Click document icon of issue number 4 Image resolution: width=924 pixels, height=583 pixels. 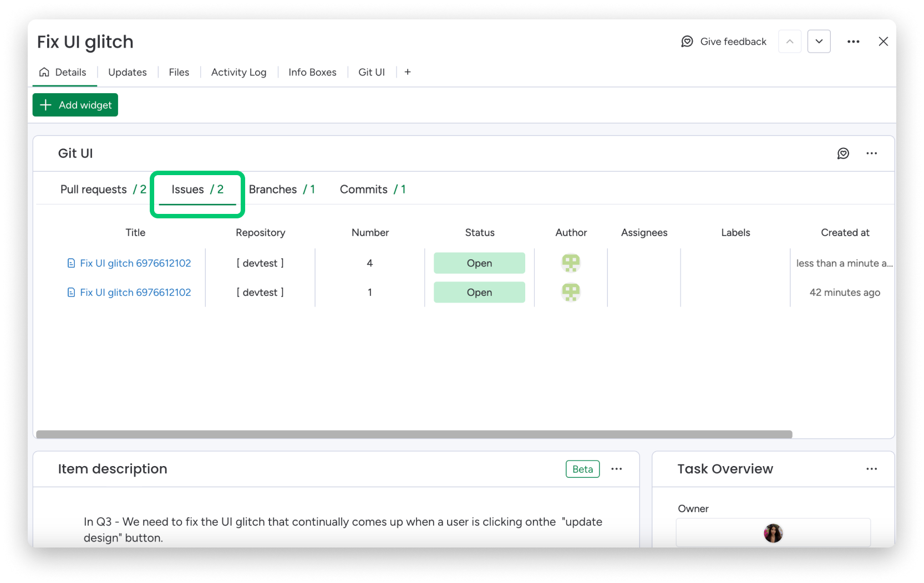pos(71,263)
